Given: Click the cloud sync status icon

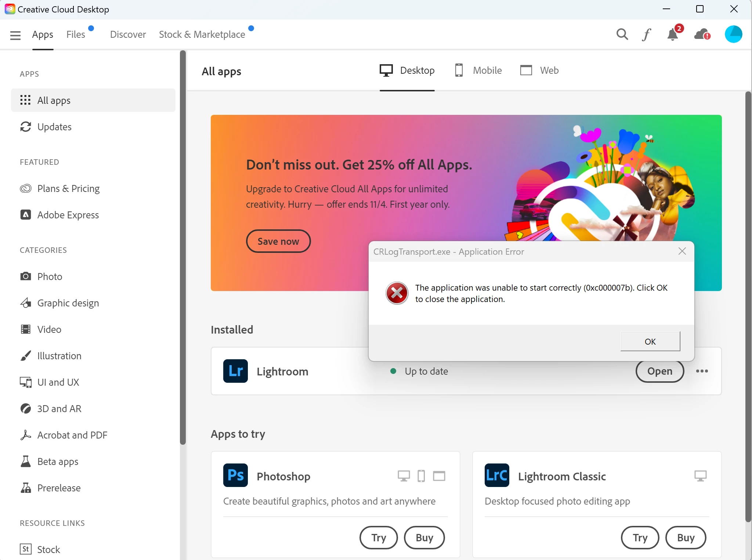Looking at the screenshot, I should tap(702, 34).
